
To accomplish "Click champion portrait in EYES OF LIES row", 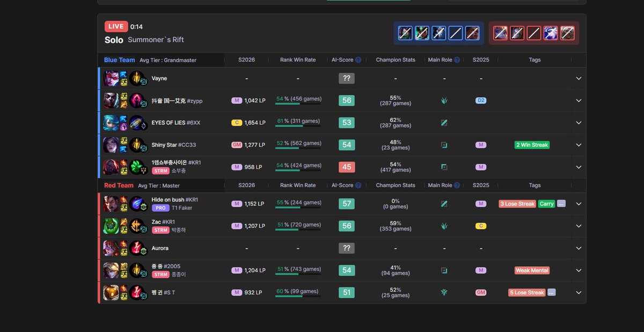I will [x=111, y=123].
